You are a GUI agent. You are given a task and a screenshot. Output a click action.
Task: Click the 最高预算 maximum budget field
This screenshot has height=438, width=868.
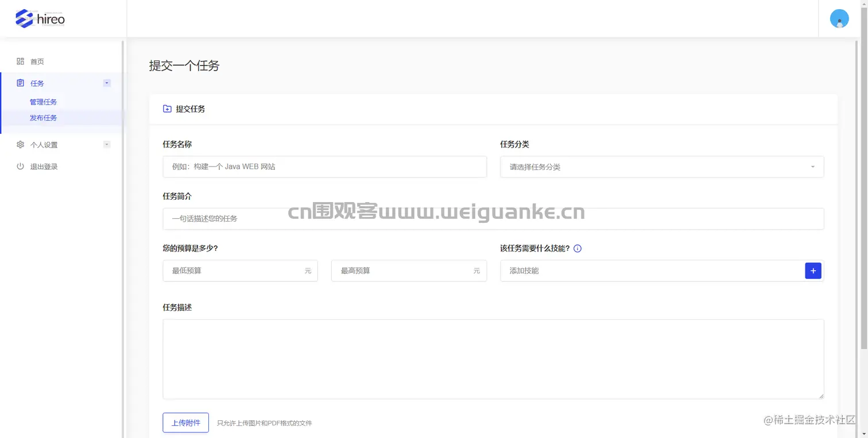(409, 271)
